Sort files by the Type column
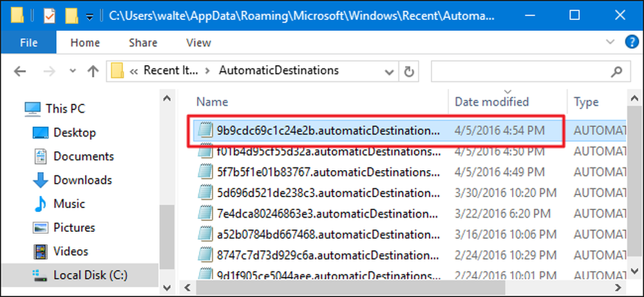This screenshot has height=297, width=644. pos(585,101)
